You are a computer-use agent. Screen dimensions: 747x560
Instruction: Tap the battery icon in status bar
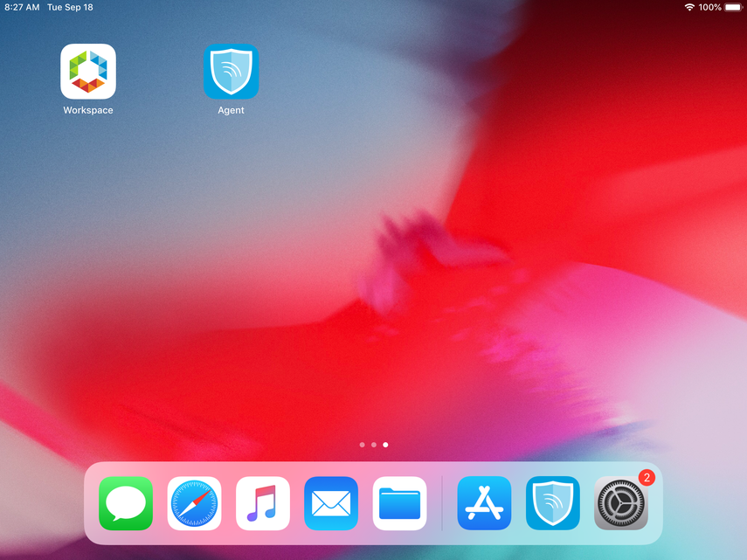tap(732, 7)
